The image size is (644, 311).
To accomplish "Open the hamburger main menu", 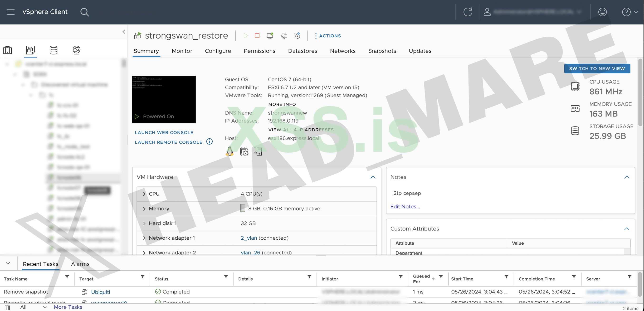I will (x=10, y=12).
